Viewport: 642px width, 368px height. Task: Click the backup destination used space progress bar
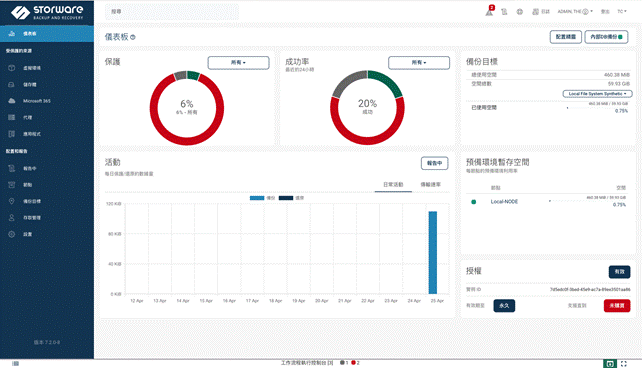597,108
